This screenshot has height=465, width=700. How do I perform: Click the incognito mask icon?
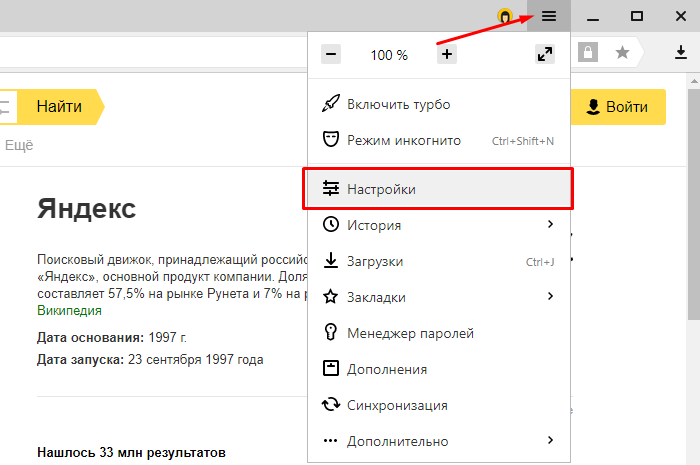[331, 140]
